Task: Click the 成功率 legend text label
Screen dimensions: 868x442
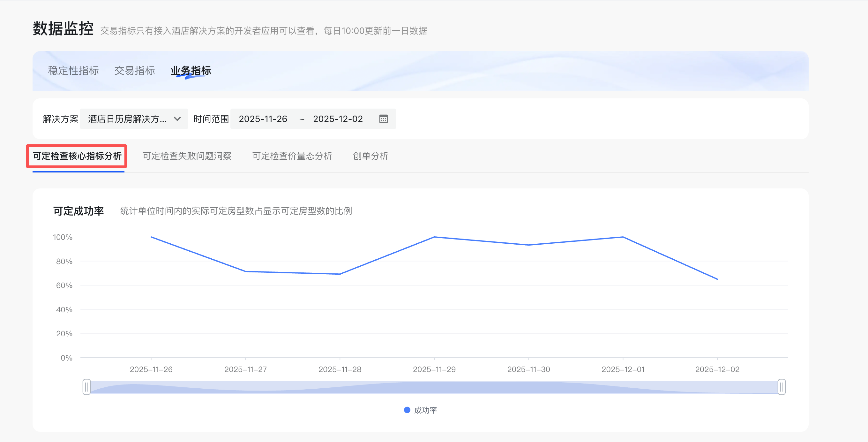Action: pos(425,410)
